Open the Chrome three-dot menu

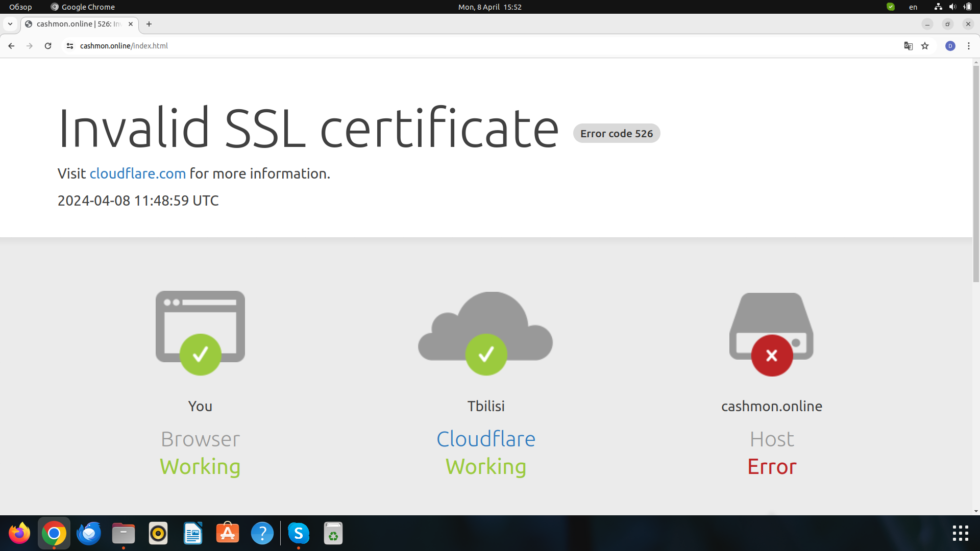coord(969,46)
